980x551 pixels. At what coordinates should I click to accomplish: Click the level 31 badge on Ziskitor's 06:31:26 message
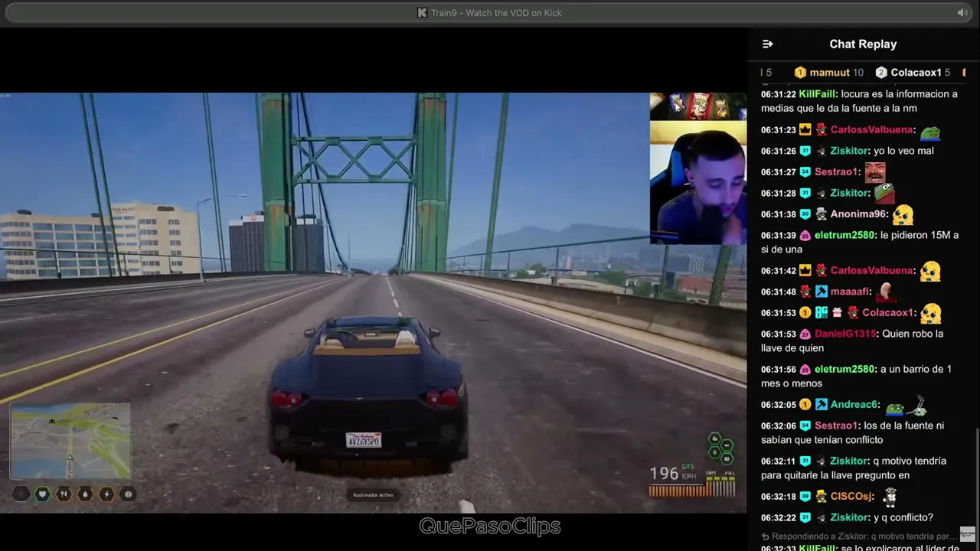pyautogui.click(x=805, y=152)
